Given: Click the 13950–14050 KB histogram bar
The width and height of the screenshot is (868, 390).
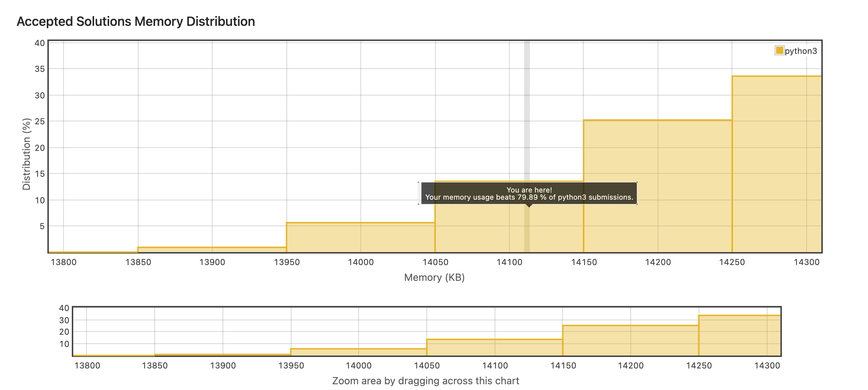Looking at the screenshot, I should (360, 237).
